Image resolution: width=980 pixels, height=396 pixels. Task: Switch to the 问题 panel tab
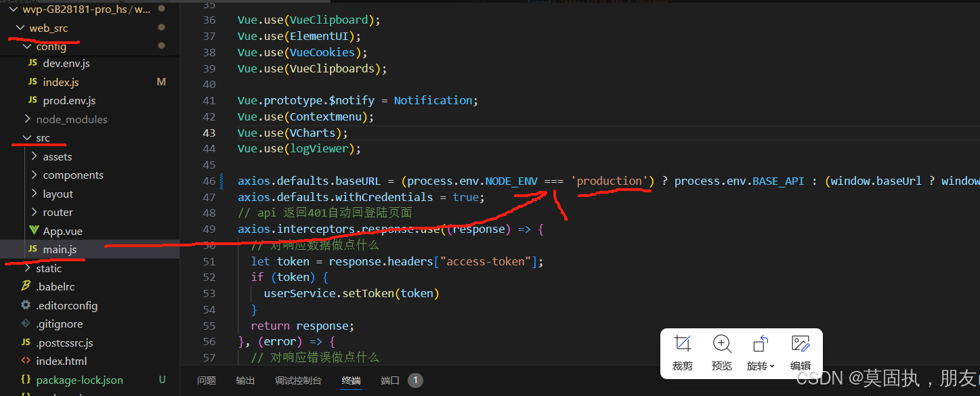[x=207, y=380]
